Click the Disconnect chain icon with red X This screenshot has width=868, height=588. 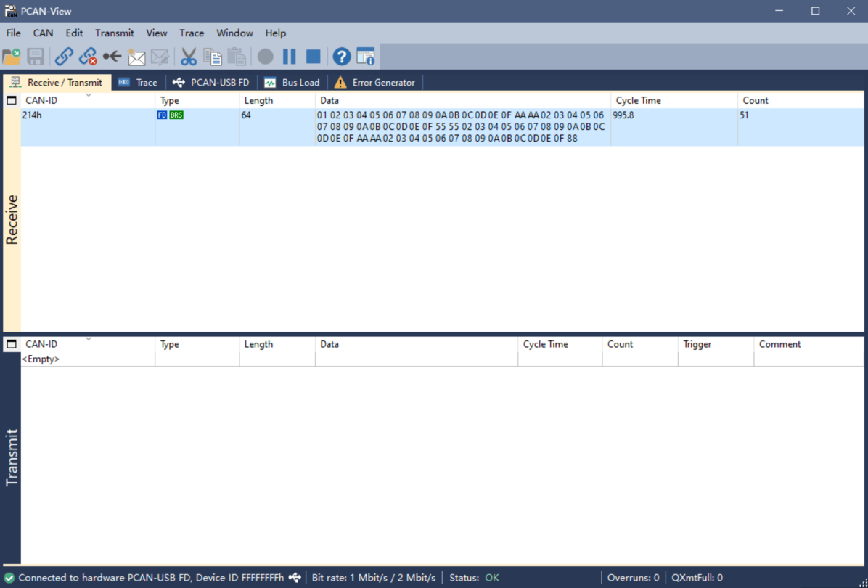(88, 57)
